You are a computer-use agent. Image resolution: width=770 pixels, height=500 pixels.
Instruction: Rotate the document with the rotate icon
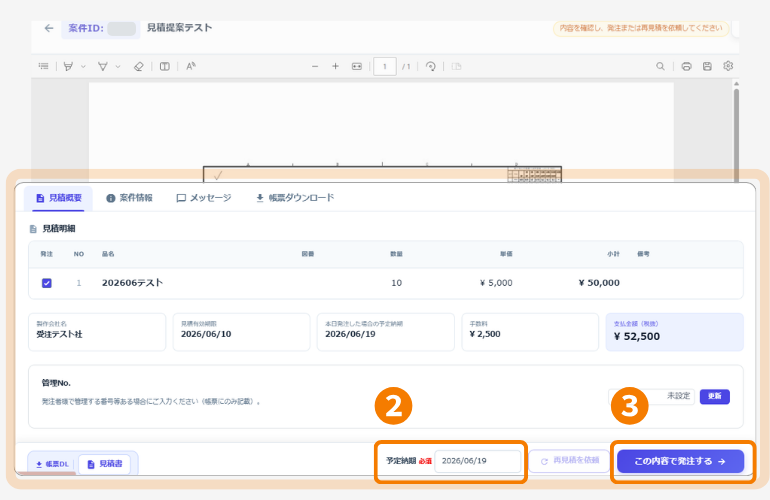(x=431, y=66)
